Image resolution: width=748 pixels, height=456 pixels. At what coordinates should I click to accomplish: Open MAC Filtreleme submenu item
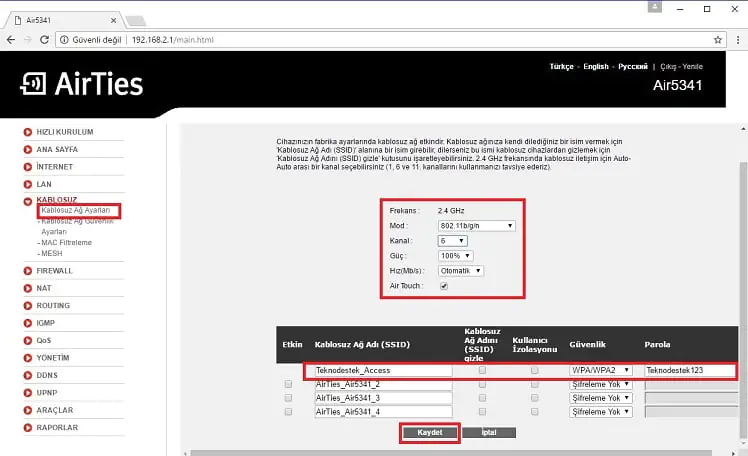coord(66,243)
